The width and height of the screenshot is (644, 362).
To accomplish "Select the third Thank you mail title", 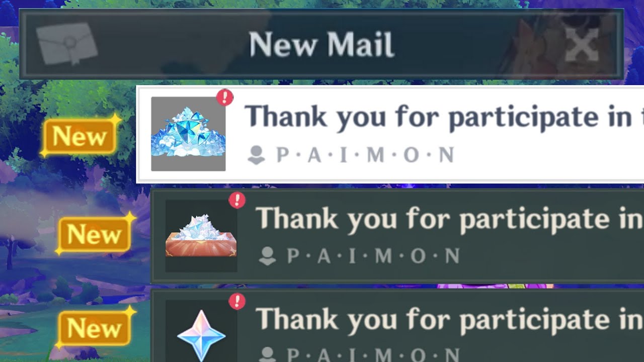I will [x=450, y=319].
